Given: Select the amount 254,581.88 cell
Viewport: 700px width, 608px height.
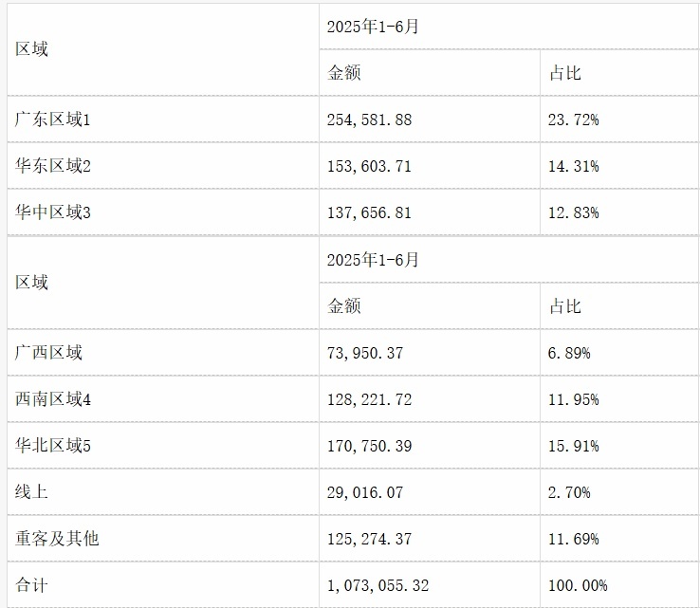Looking at the screenshot, I should click(370, 120).
